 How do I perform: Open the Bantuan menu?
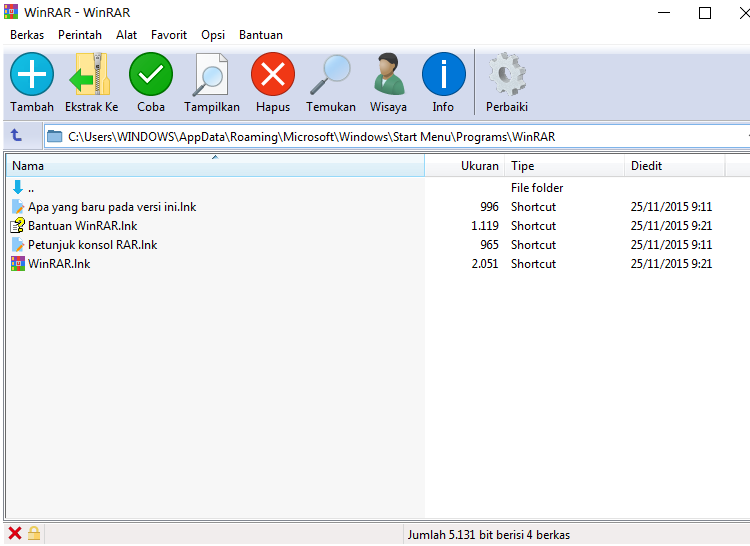click(261, 35)
